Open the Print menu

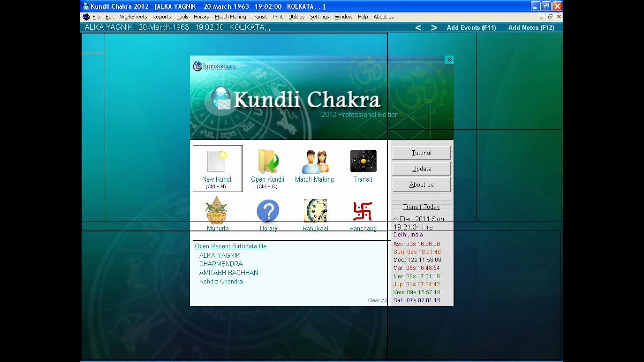[278, 17]
